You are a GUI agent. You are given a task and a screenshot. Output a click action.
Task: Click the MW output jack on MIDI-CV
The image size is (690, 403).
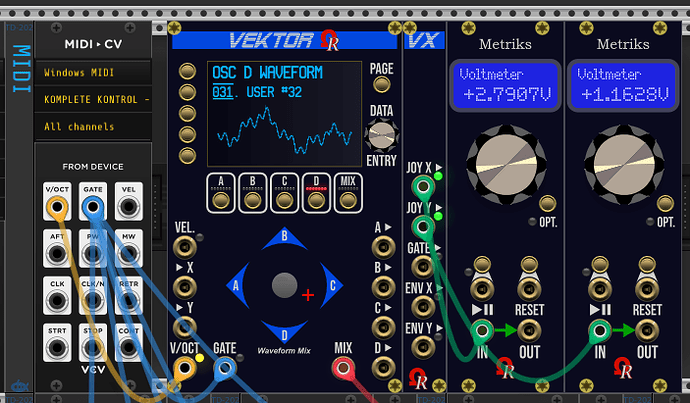tap(128, 253)
